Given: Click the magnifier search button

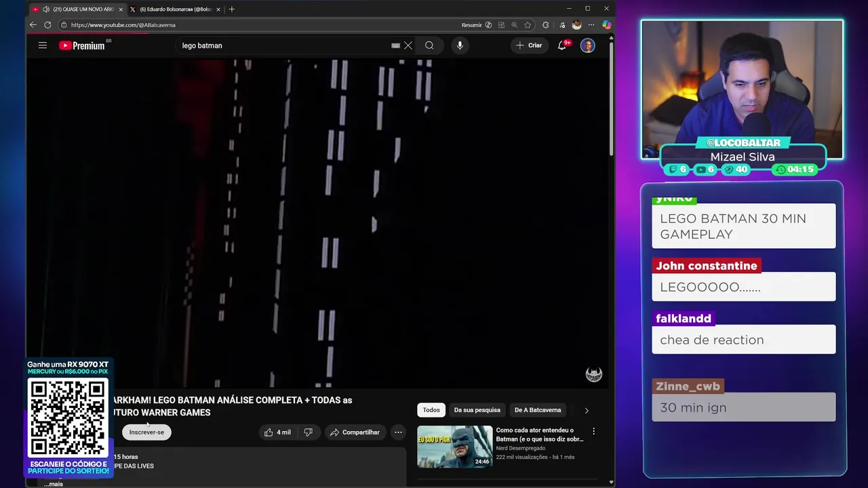Looking at the screenshot, I should (429, 45).
